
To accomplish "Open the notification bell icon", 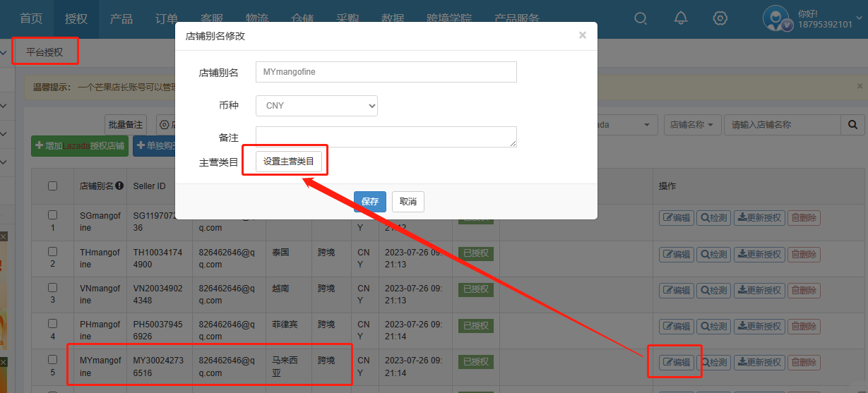I will tap(680, 18).
